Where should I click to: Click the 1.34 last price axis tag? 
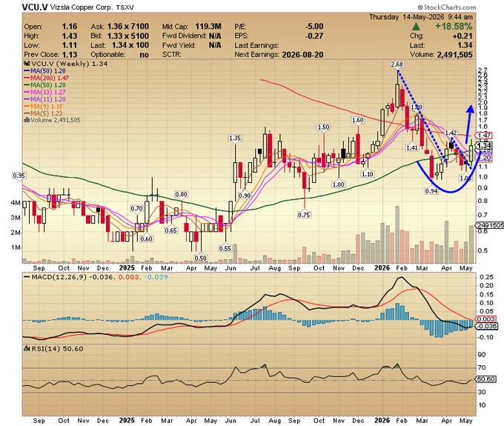click(484, 146)
